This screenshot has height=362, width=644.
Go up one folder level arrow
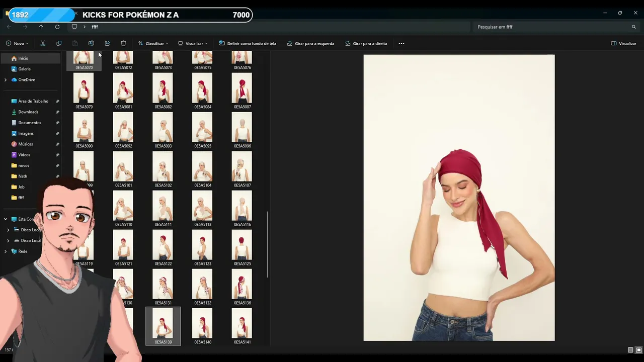tap(41, 27)
